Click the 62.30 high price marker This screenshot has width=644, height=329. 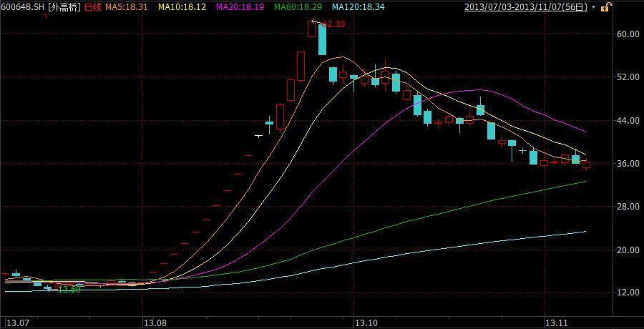coord(334,24)
